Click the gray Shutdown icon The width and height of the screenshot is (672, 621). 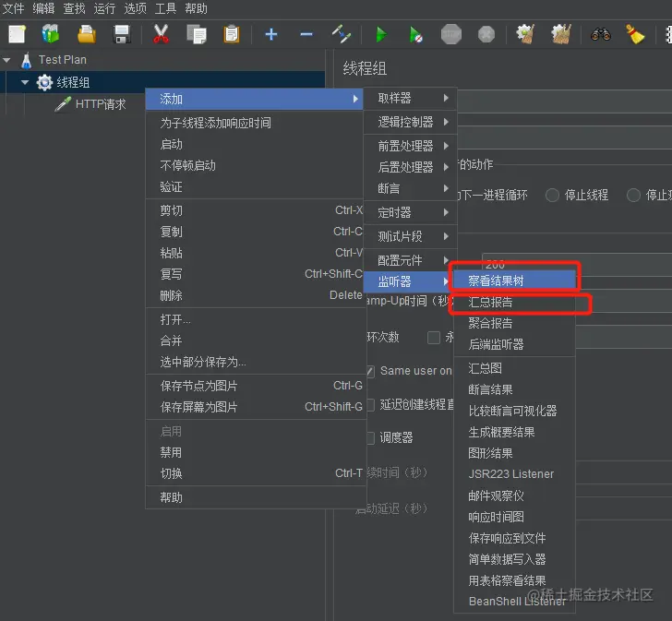point(486,34)
